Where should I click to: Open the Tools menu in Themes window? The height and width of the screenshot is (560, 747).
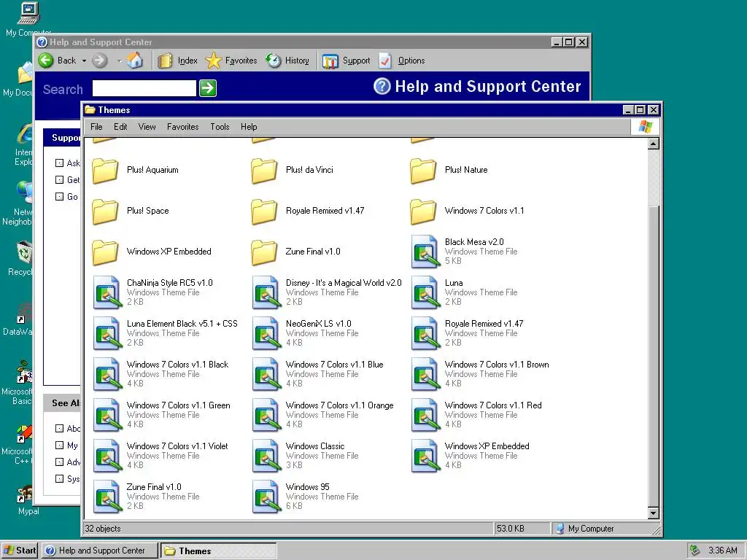220,127
